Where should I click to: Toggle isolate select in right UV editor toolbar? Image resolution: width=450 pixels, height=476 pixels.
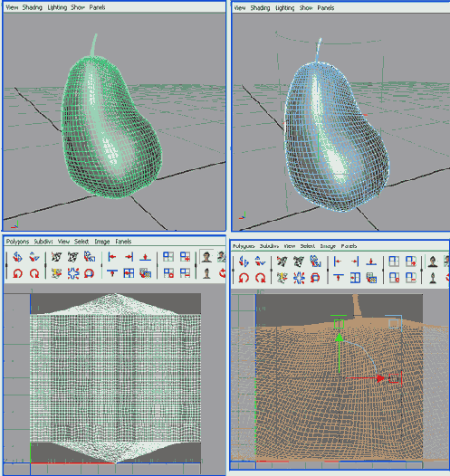pyautogui.click(x=394, y=262)
